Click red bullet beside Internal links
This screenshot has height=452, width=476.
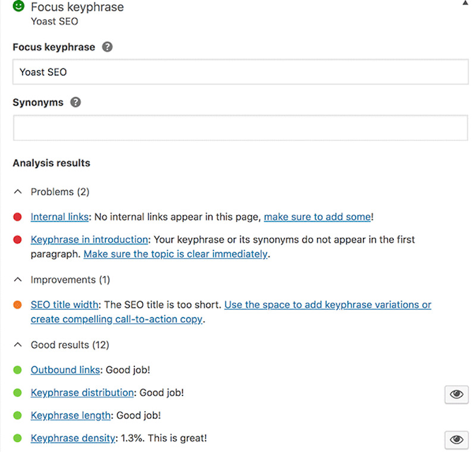pos(18,217)
